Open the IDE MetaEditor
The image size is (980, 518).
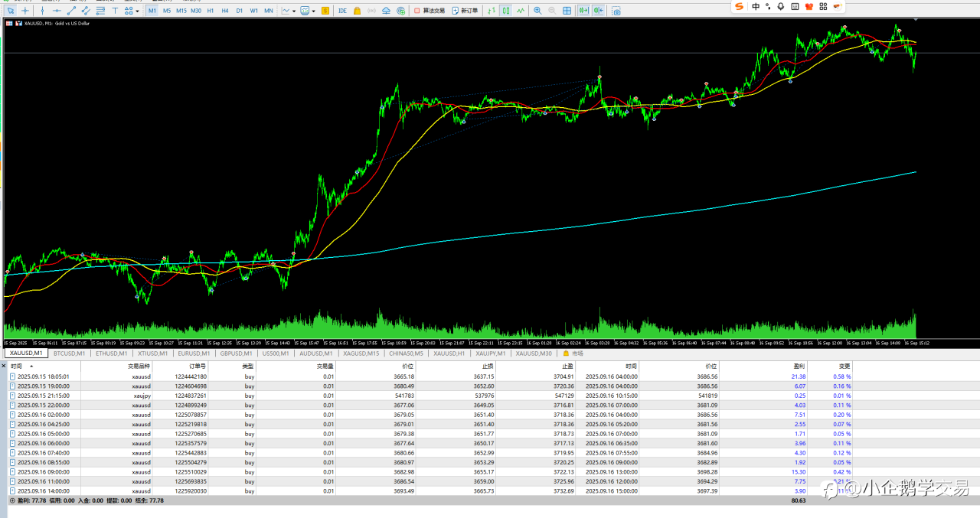click(342, 11)
